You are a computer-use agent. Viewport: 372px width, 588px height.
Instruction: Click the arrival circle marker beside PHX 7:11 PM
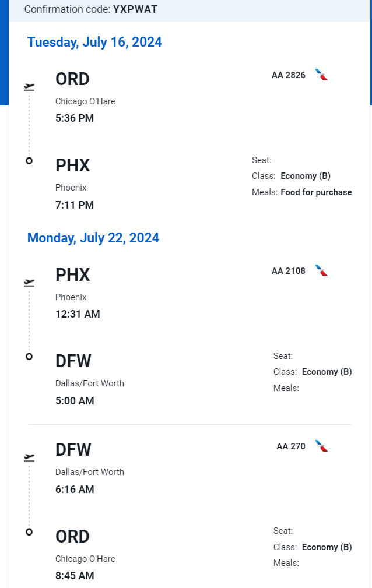[29, 161]
